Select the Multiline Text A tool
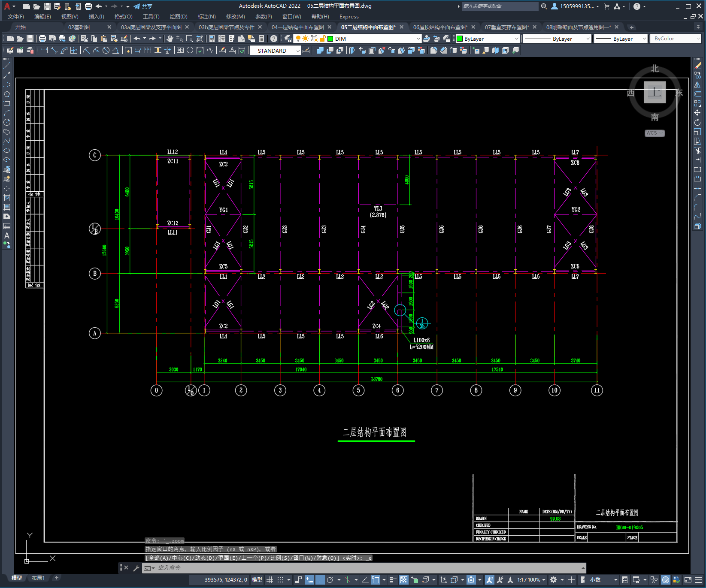Viewport: 706px width, 588px height. [7, 235]
